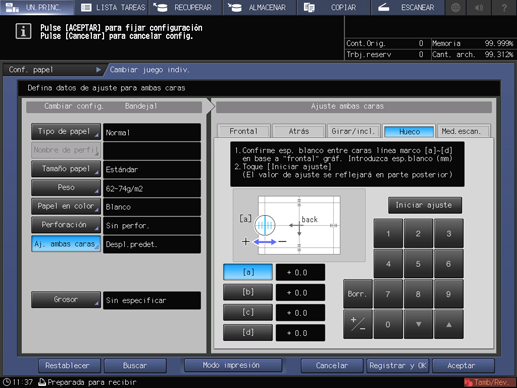
Task: Tap keypad digit 3
Action: point(449,233)
